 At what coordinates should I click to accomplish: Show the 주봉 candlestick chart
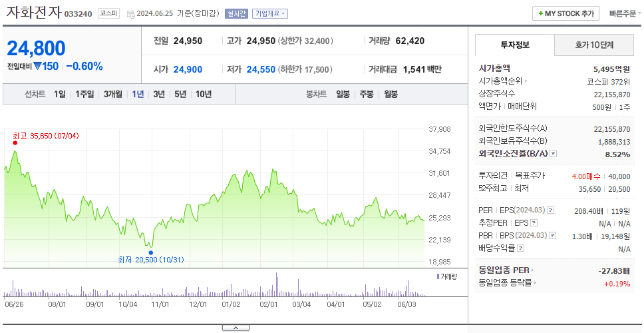(x=367, y=94)
